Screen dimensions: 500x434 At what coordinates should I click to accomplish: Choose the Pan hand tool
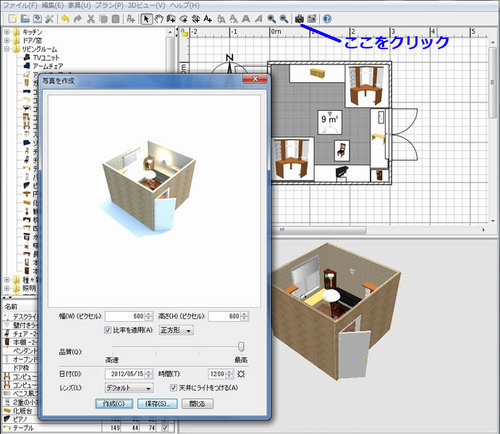pos(159,19)
